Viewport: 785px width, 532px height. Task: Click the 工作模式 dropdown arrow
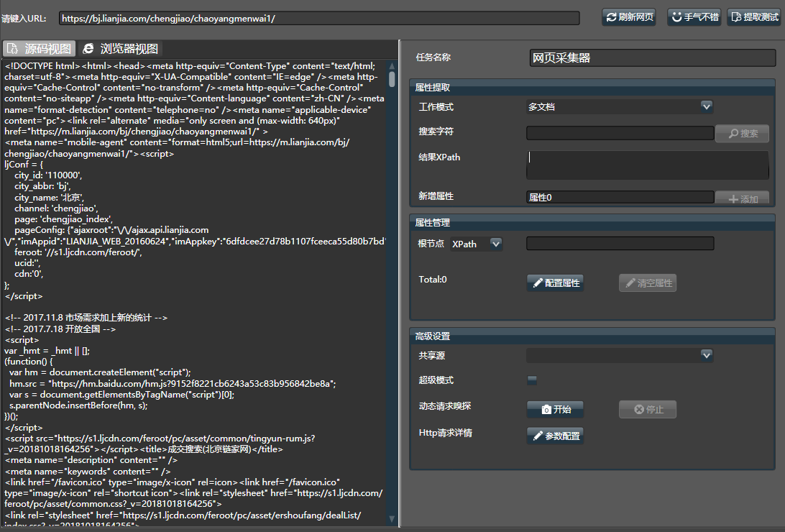pos(707,106)
